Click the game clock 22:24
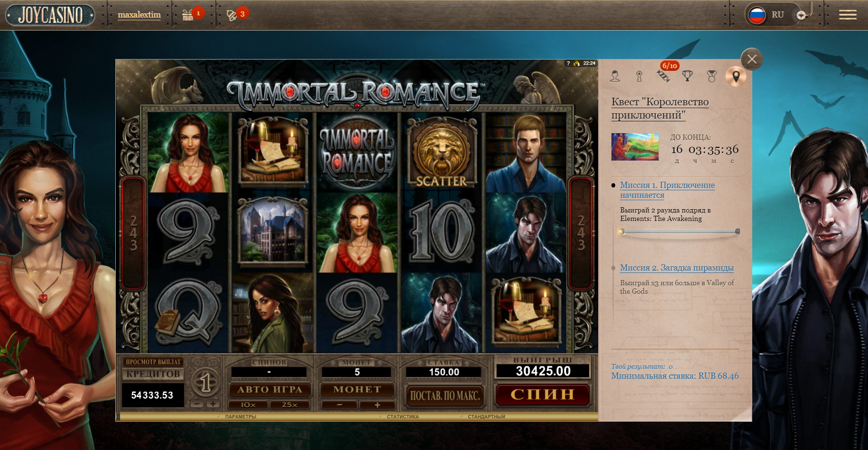 pos(589,63)
